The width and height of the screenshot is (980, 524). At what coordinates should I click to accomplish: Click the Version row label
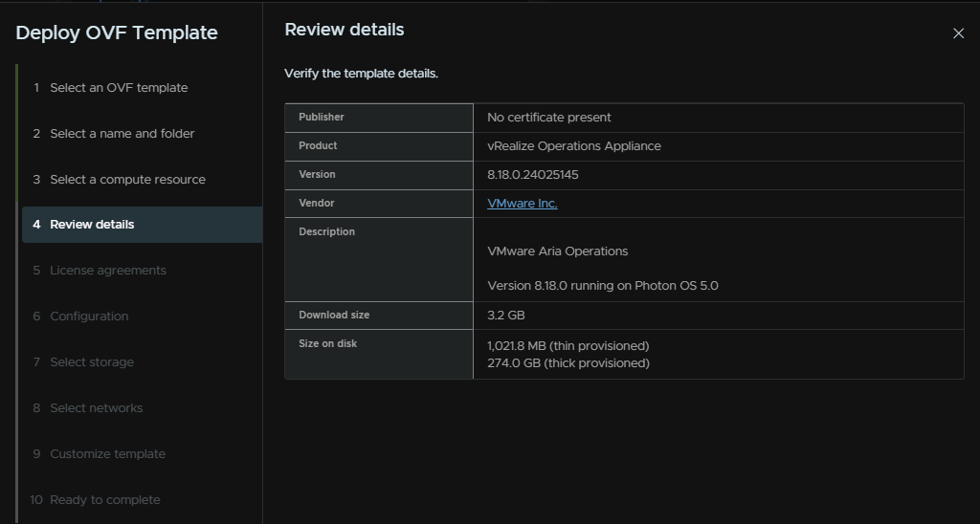[x=317, y=174]
